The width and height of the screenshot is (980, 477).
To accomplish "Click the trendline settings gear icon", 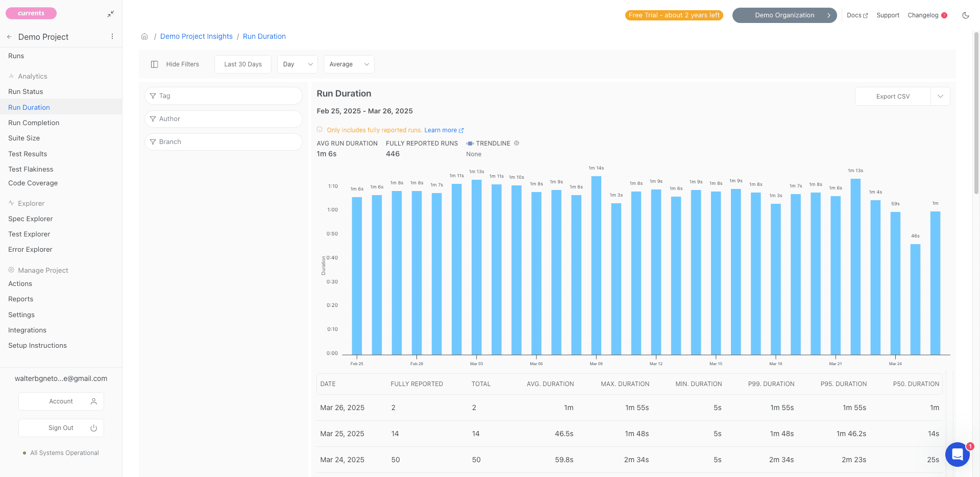I will [517, 143].
